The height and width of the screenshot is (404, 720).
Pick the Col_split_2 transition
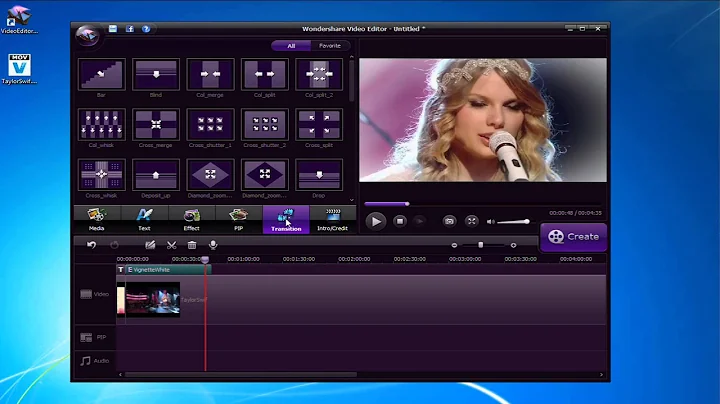[319, 74]
